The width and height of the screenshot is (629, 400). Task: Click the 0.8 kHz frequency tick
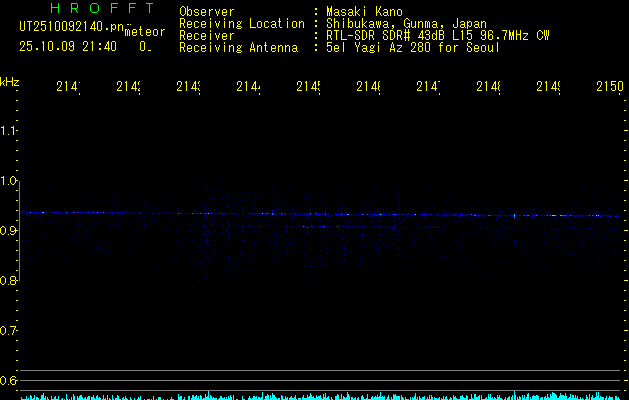(9, 281)
